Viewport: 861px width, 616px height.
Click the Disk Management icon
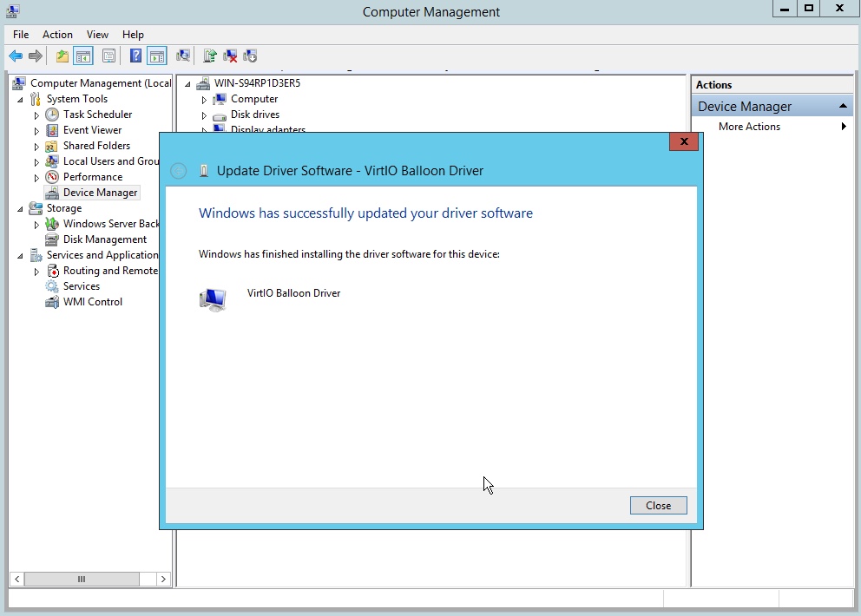click(51, 239)
